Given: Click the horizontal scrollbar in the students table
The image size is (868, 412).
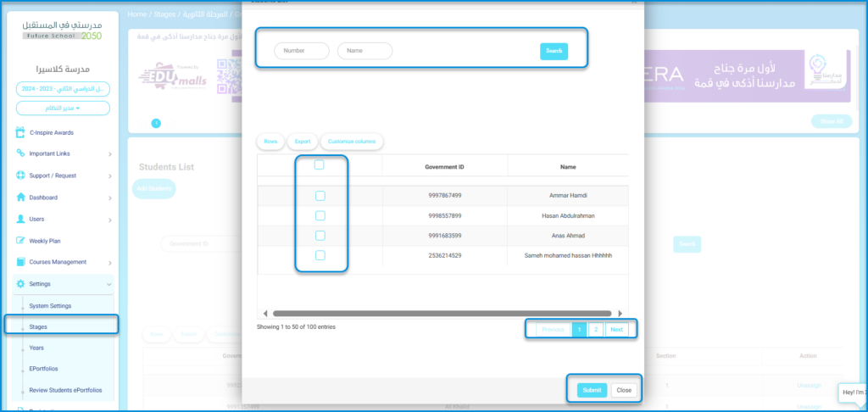Looking at the screenshot, I should 442,313.
